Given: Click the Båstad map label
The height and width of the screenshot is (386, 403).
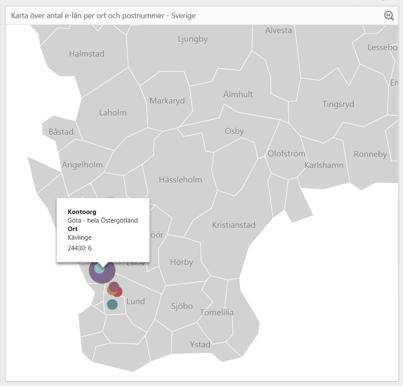Looking at the screenshot, I should click(61, 132).
